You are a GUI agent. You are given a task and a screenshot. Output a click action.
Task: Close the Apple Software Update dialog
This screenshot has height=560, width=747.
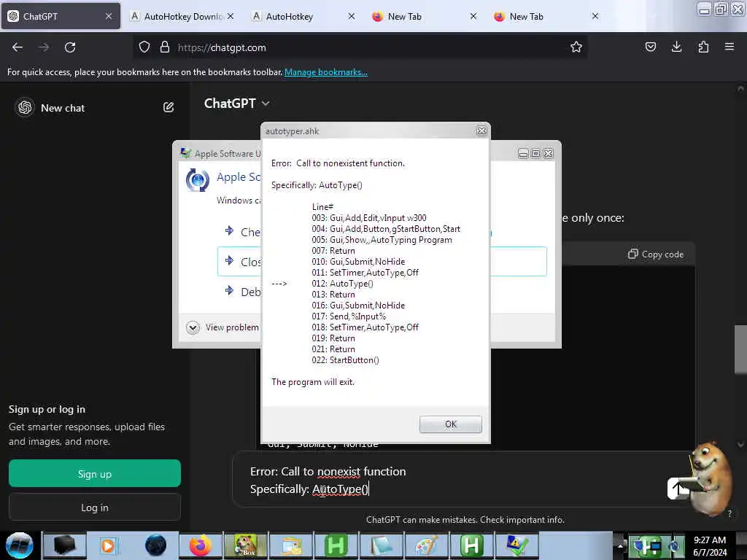coord(549,153)
